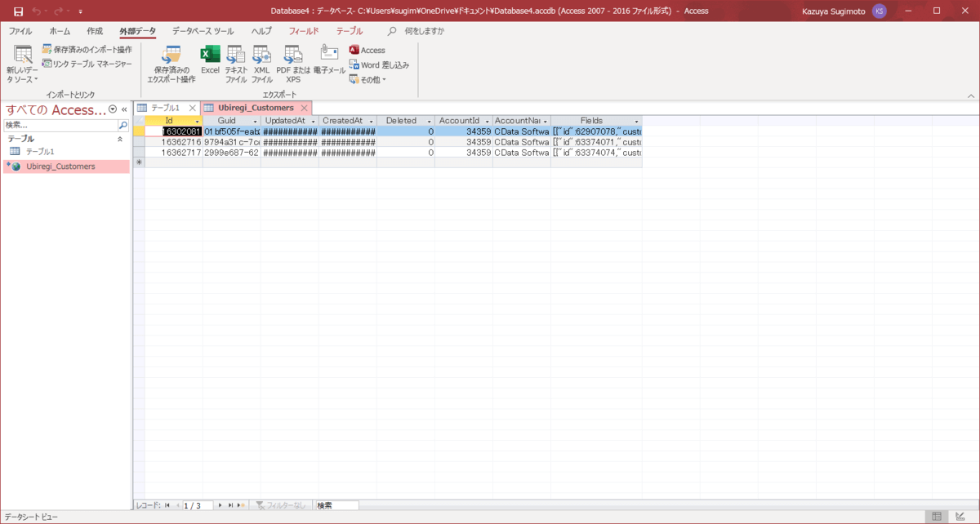Export as XML ファイル
Screen dimensions: 980x524
click(262, 64)
